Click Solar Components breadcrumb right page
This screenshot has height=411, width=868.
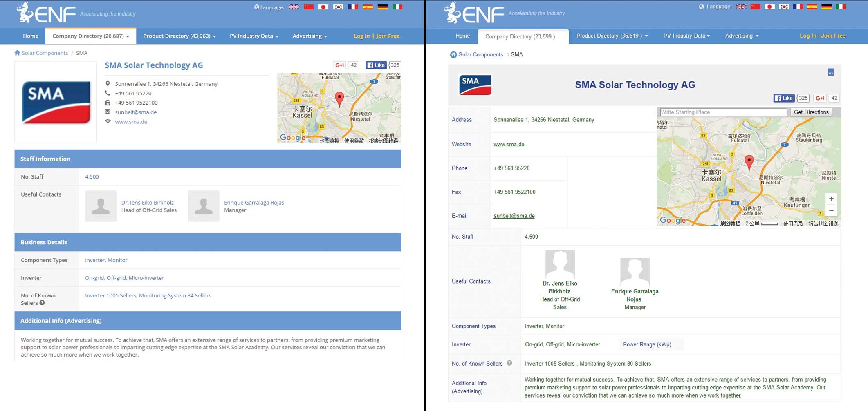[481, 54]
